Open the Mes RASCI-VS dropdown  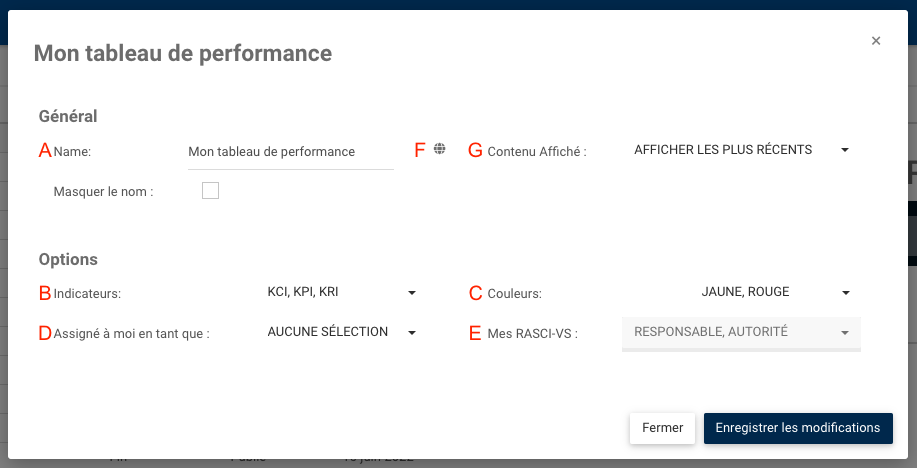pos(845,333)
